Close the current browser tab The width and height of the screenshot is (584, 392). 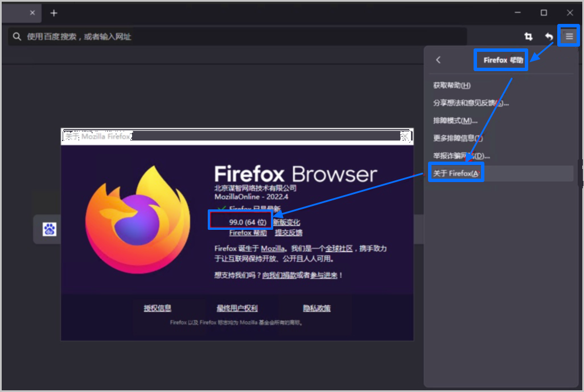coord(32,13)
